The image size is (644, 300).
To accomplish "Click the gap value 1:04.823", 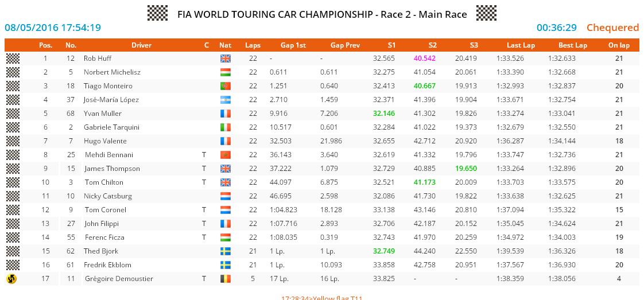I will [284, 210].
